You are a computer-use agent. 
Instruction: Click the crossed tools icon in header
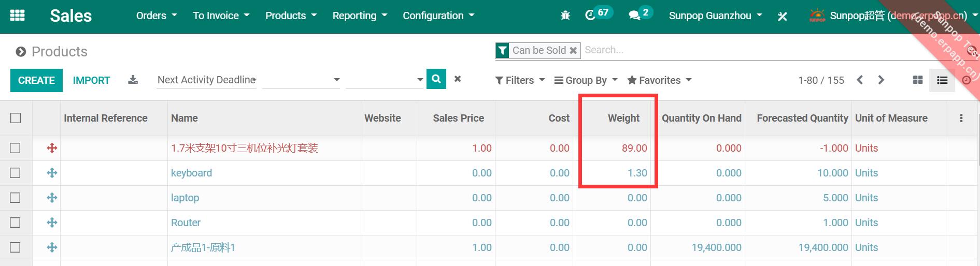click(783, 17)
